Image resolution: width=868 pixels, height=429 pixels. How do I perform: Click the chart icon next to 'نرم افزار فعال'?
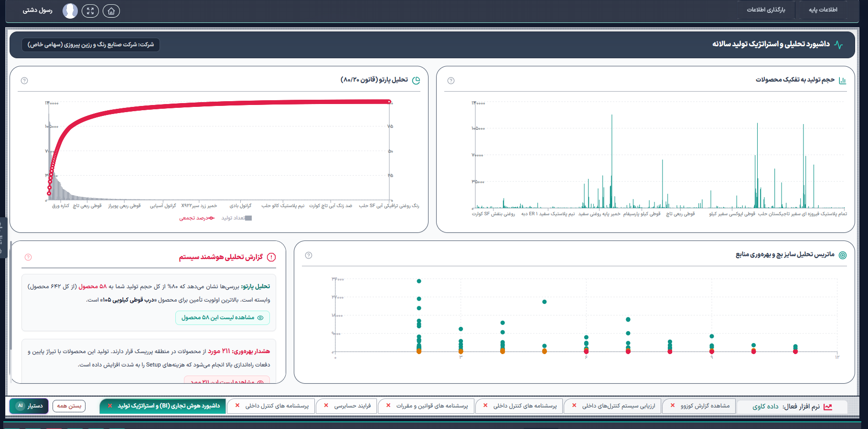point(828,407)
